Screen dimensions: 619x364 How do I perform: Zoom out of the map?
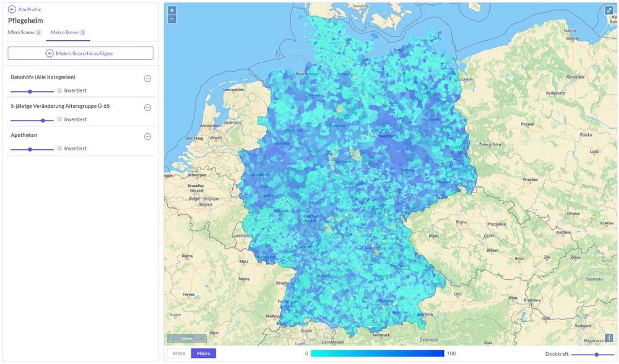[172, 19]
